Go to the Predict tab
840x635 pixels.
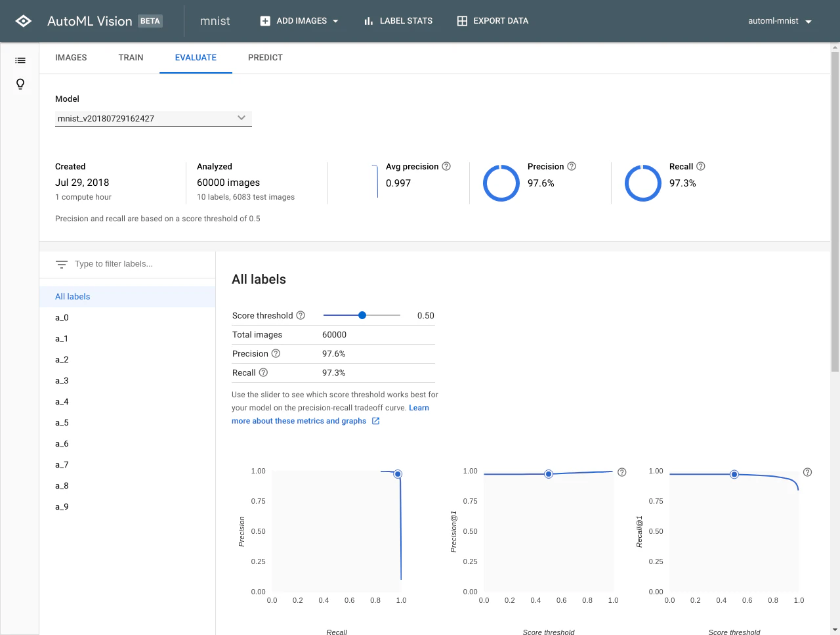tap(265, 58)
